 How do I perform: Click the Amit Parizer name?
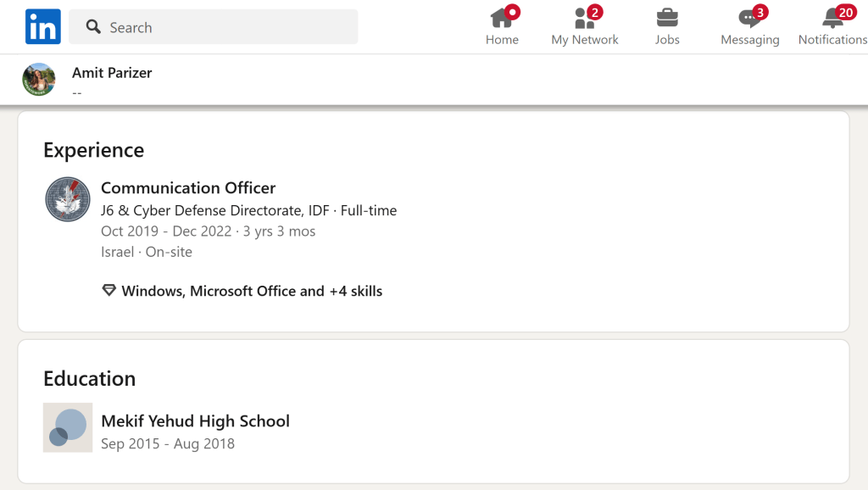click(112, 73)
